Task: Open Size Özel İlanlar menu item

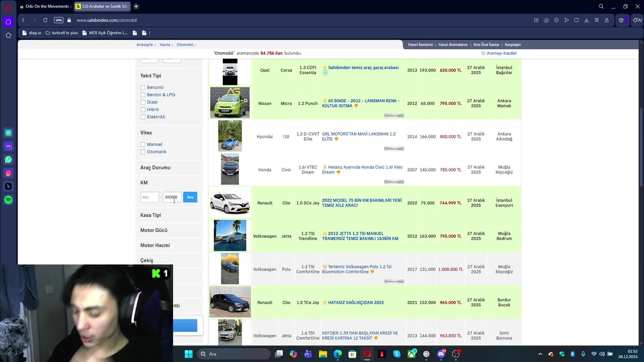Action: click(x=486, y=45)
